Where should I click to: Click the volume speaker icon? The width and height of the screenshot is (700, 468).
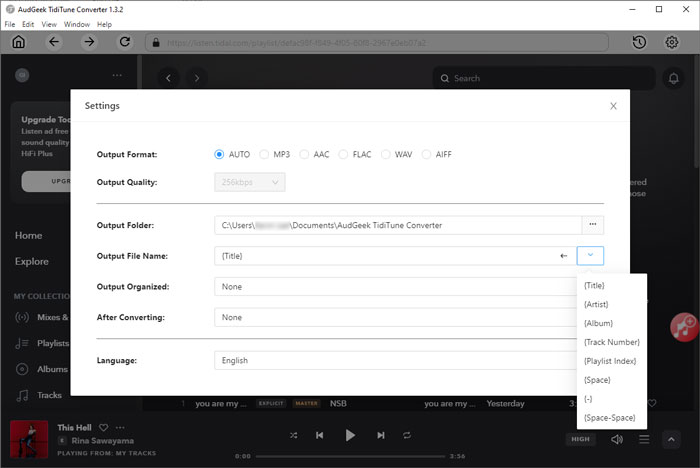pos(617,439)
